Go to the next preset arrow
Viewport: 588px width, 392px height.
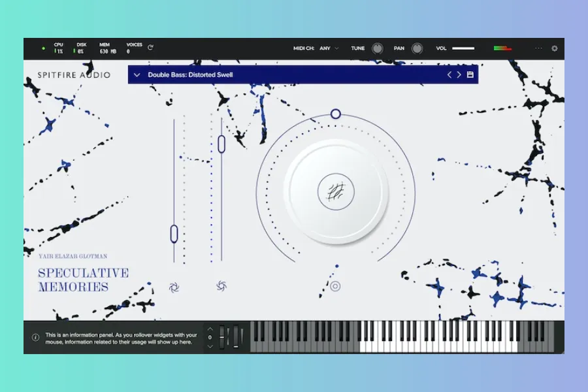pos(459,75)
